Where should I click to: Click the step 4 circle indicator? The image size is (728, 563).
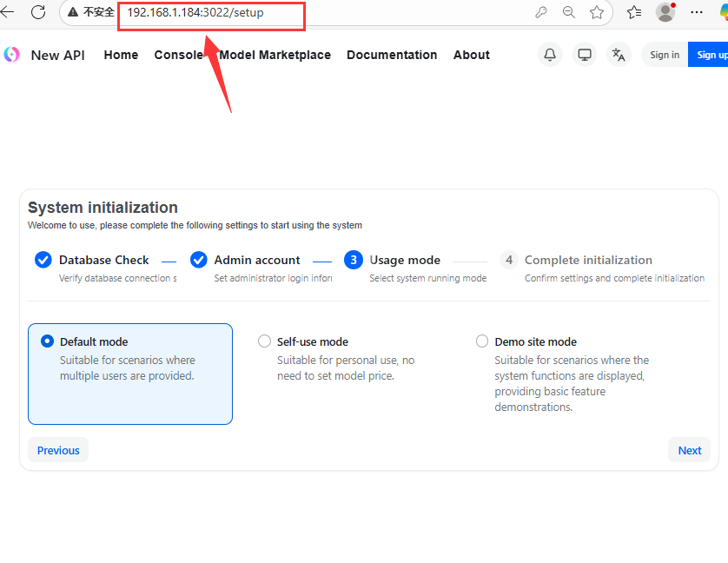[509, 260]
